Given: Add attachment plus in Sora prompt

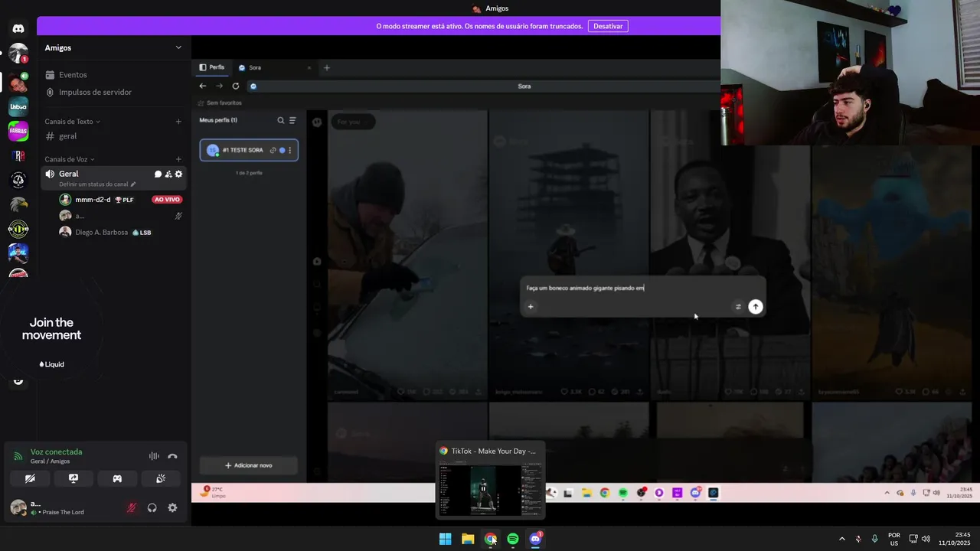Looking at the screenshot, I should pyautogui.click(x=531, y=307).
